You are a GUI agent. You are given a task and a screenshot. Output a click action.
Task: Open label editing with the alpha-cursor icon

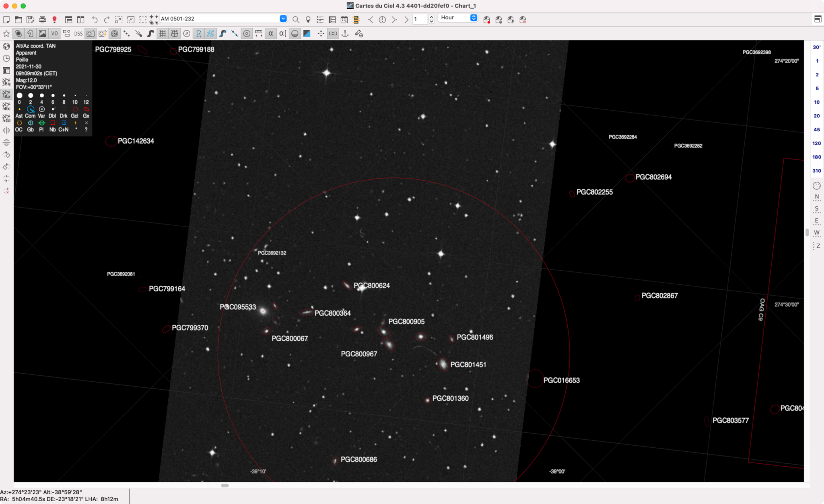point(283,33)
